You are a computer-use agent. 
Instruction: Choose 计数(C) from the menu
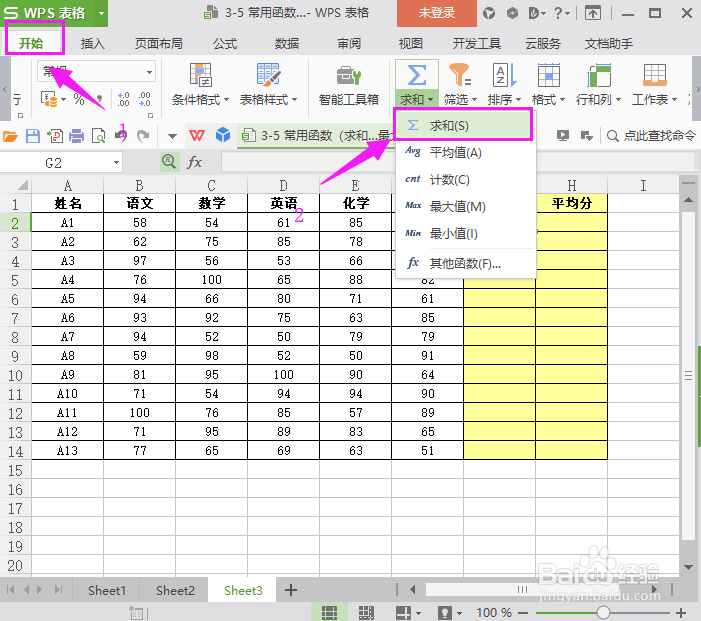(466, 180)
